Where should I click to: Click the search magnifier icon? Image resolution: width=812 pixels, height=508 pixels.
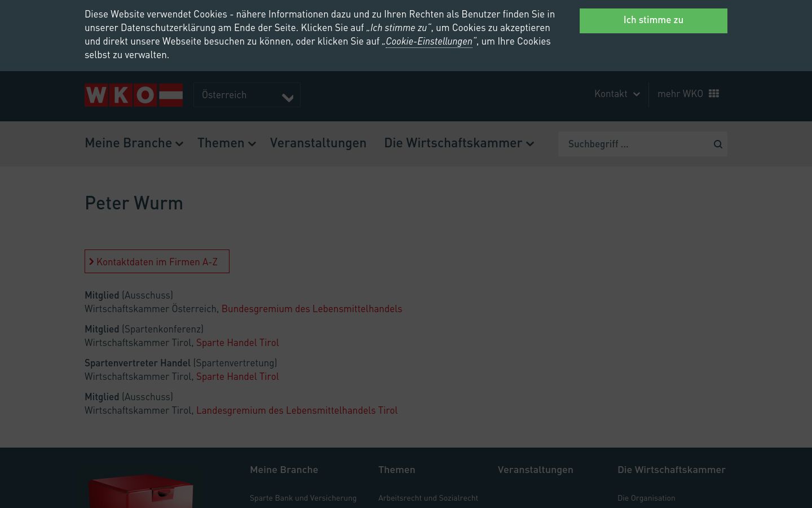[x=718, y=144]
